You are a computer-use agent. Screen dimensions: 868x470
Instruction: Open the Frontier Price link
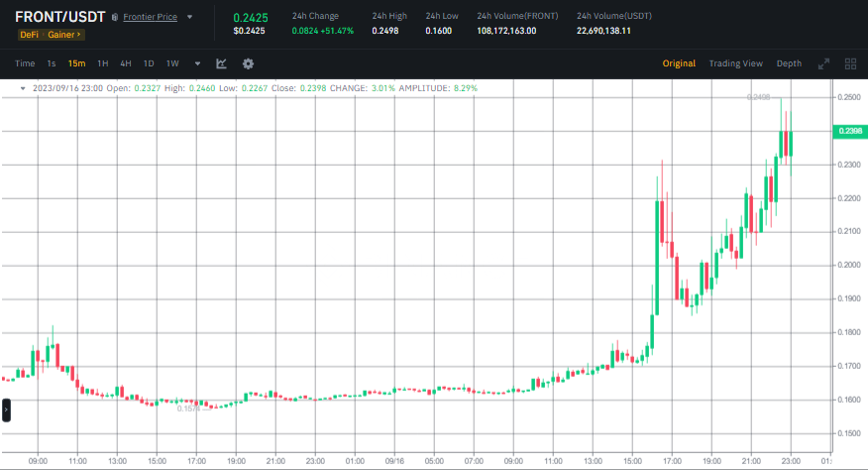(x=150, y=17)
